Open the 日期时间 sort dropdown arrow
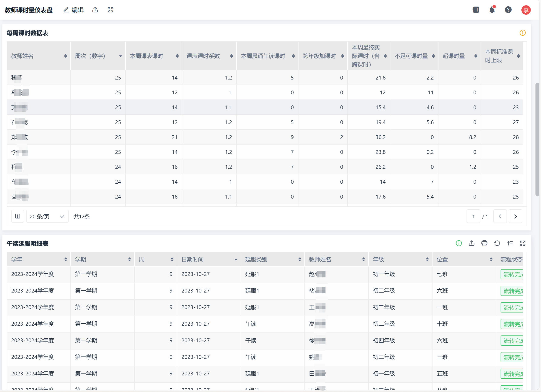Viewport: 541px width, 392px height. pos(236,260)
